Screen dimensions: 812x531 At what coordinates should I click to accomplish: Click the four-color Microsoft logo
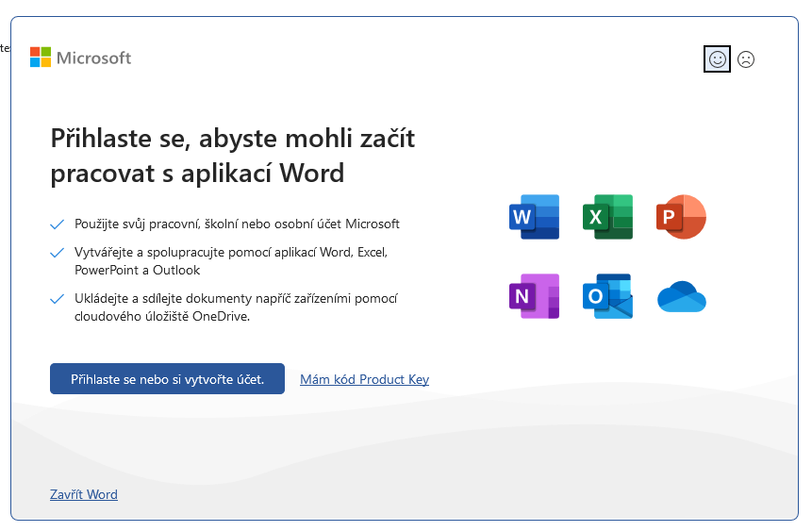(41, 58)
